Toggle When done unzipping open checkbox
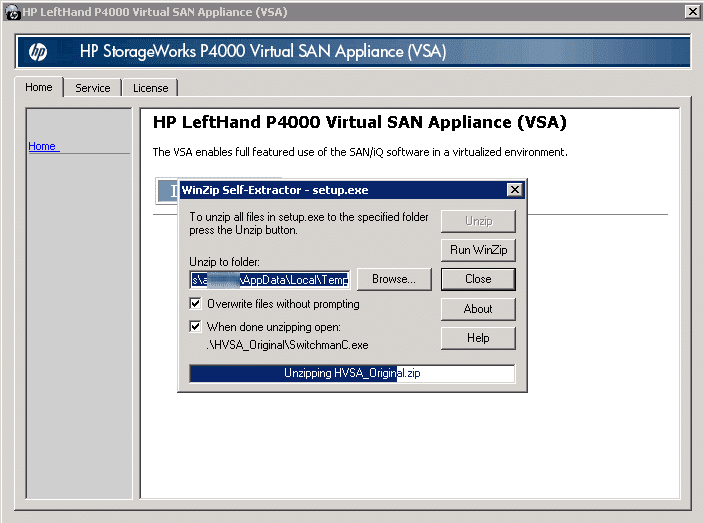 (x=195, y=326)
